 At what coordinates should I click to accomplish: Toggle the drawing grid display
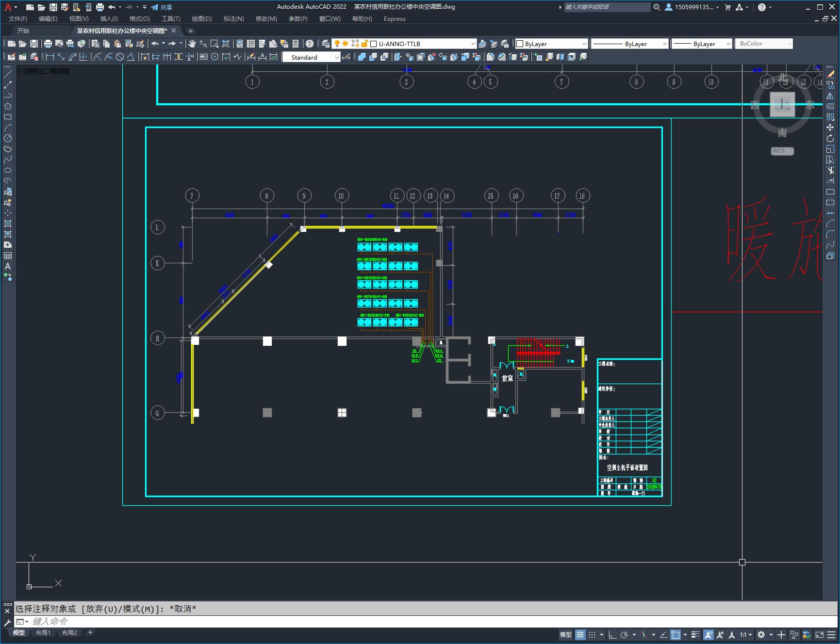[580, 634]
